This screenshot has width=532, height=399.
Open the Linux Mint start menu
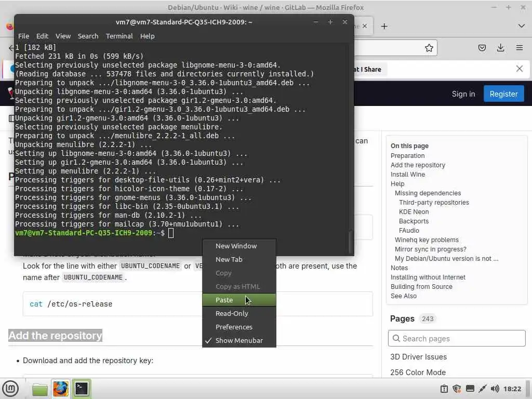point(10,389)
